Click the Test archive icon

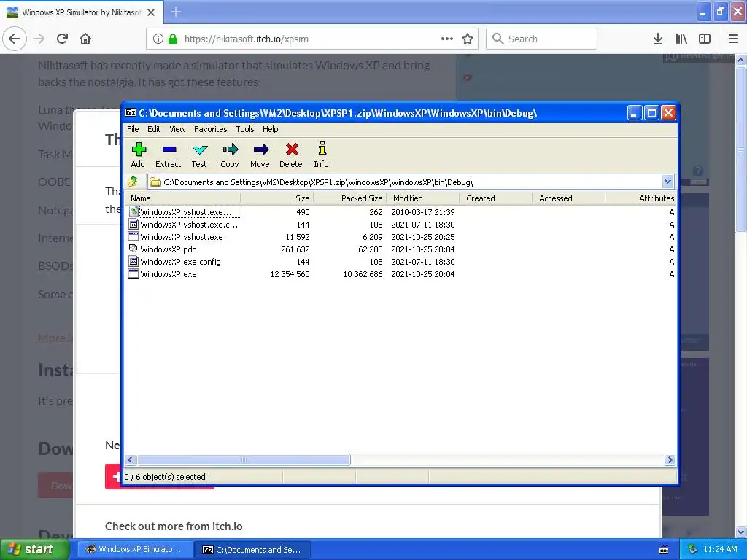[x=199, y=149]
